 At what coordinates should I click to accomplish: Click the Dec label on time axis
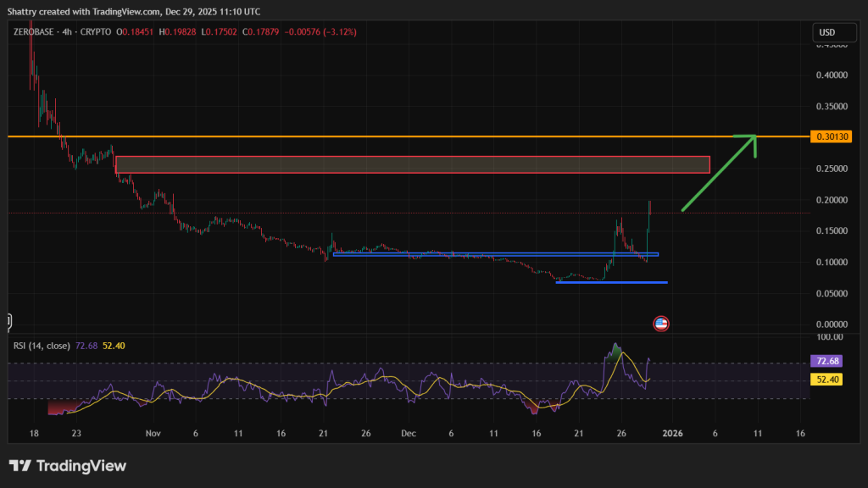[408, 433]
